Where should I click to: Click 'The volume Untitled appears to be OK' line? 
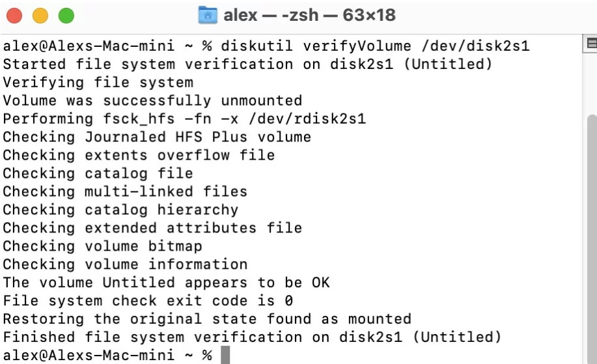[x=166, y=283]
